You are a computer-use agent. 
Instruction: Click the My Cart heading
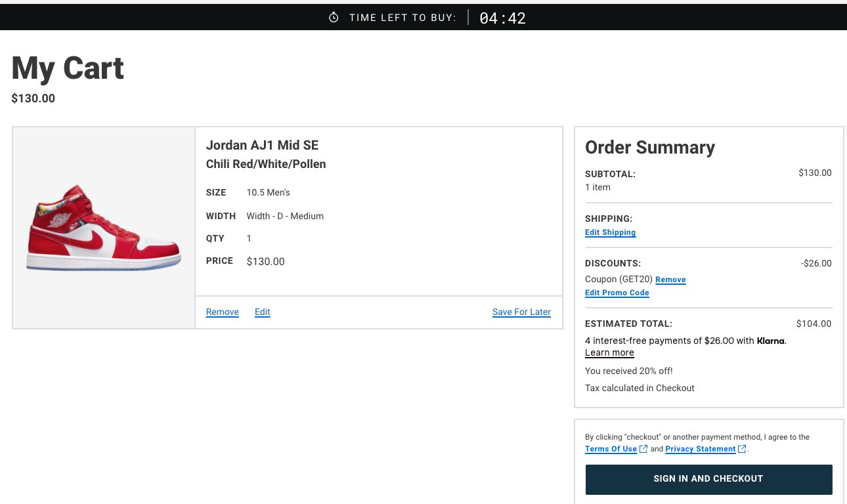pyautogui.click(x=68, y=68)
